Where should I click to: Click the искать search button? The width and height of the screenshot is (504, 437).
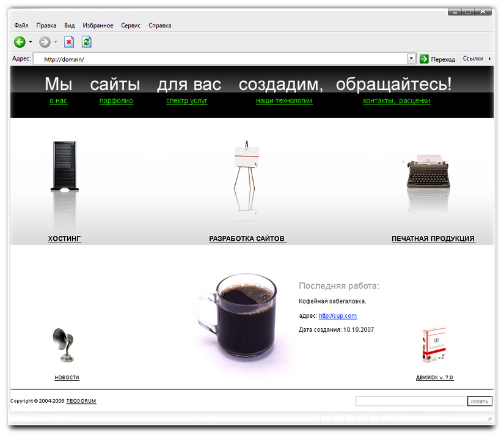pos(480,401)
